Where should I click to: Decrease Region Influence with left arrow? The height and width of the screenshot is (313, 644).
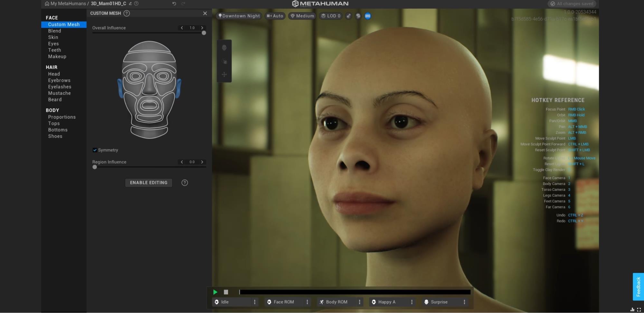click(182, 162)
